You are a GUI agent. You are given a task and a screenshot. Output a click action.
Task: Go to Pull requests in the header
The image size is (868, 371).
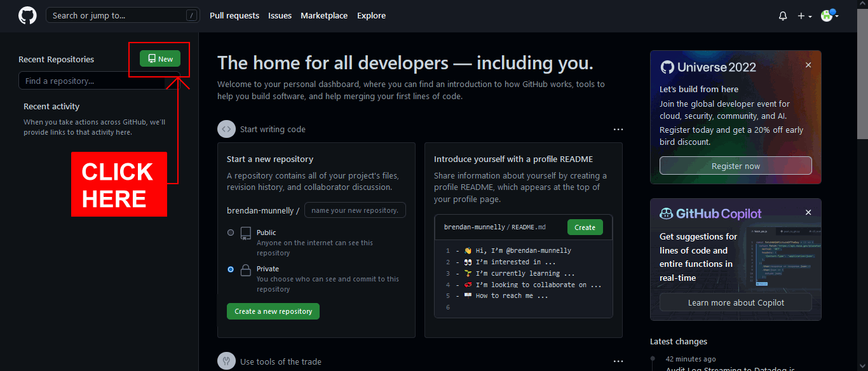(234, 15)
